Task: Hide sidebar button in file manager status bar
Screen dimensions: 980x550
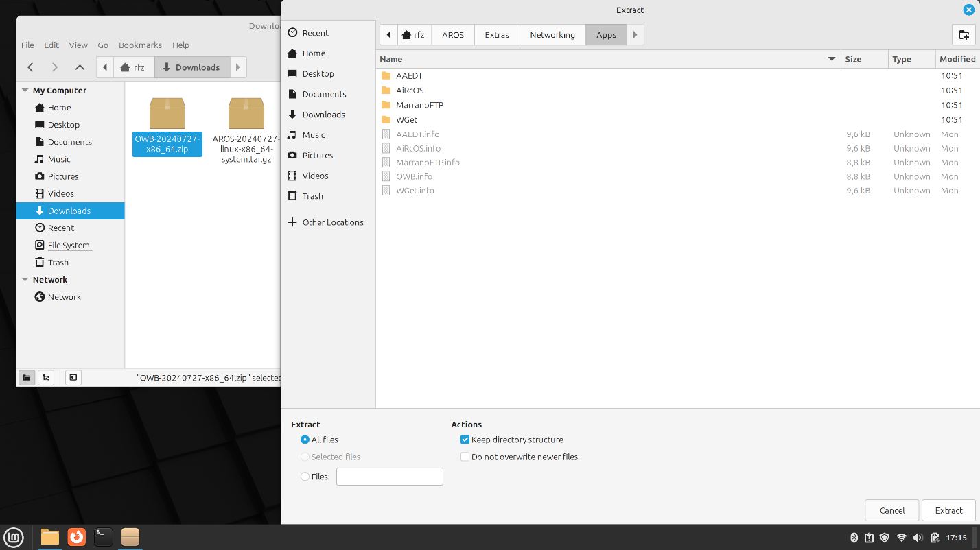Action: point(73,377)
